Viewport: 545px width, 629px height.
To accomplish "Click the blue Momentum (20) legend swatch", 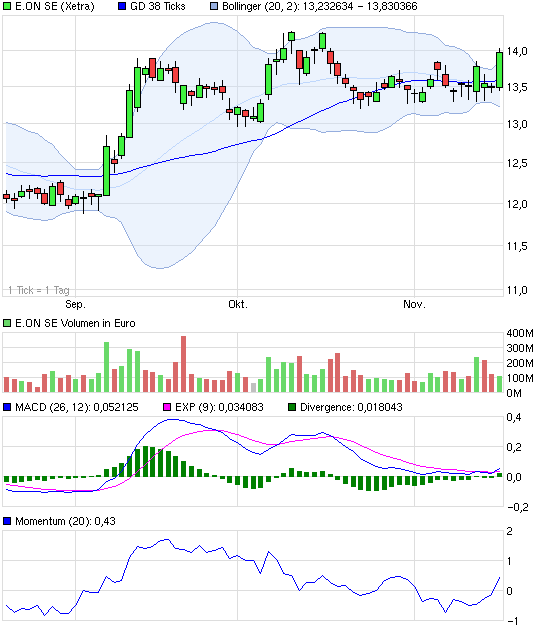I will 7,521.
